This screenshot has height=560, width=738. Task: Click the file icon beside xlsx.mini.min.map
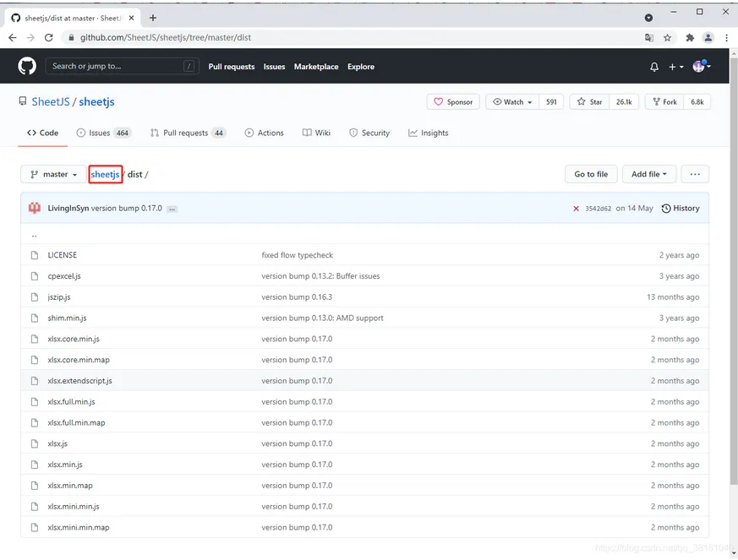point(35,527)
